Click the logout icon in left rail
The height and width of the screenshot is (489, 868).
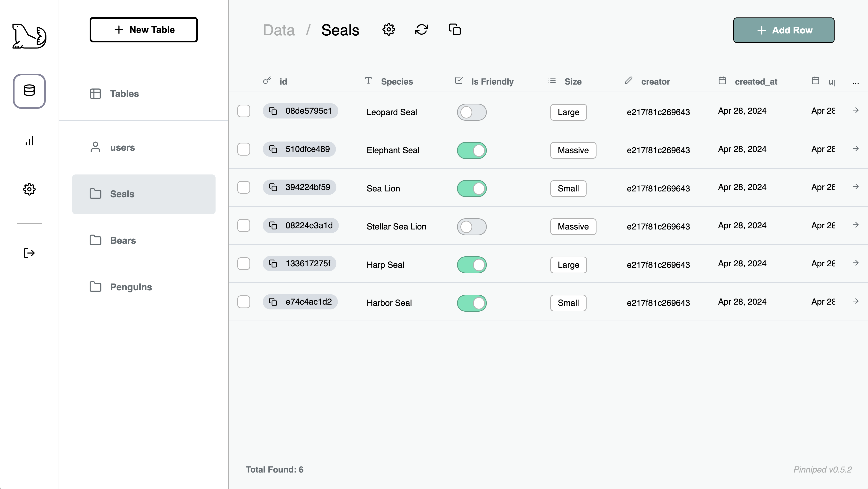tap(29, 253)
